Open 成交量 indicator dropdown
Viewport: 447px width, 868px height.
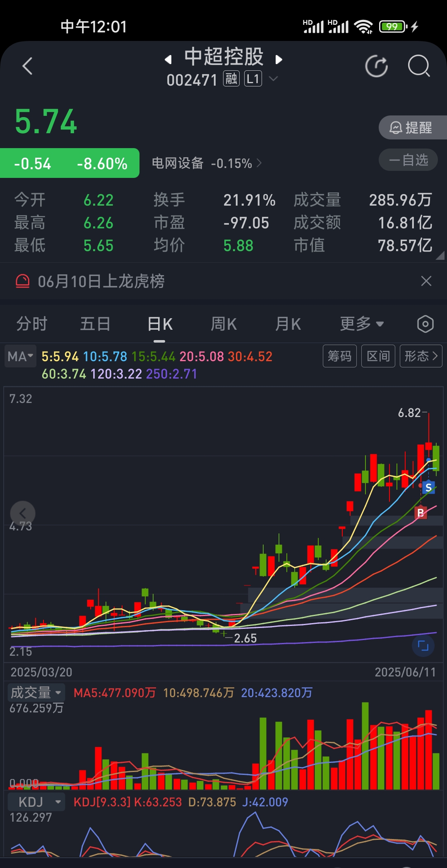click(x=36, y=693)
